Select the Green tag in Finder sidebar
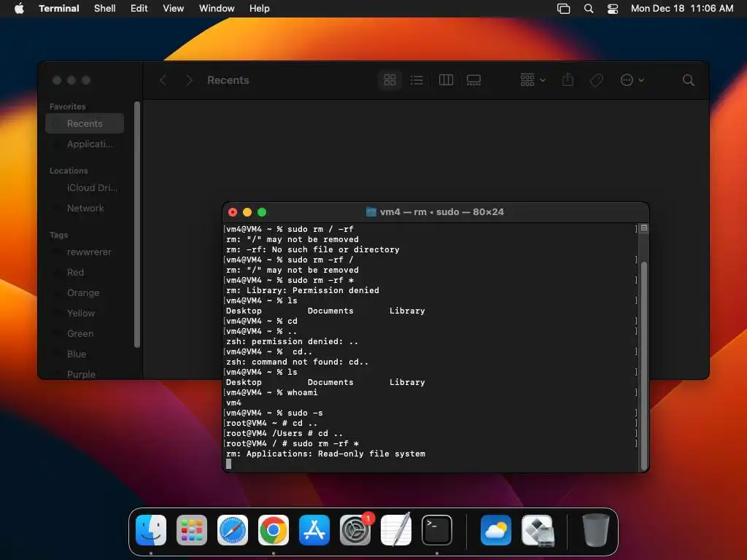Image resolution: width=747 pixels, height=560 pixels. (85, 334)
